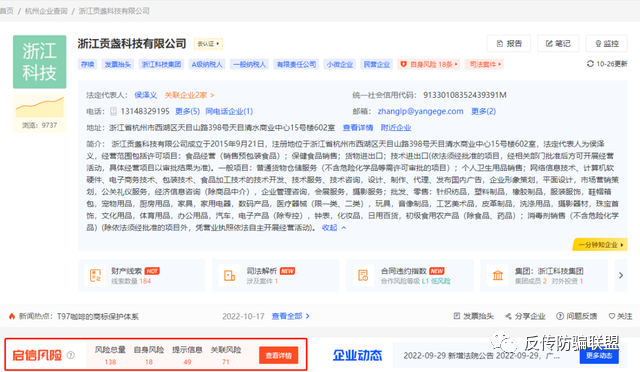Select the 浙江科技集团 tag
The height and width of the screenshot is (372, 640).
[161, 64]
